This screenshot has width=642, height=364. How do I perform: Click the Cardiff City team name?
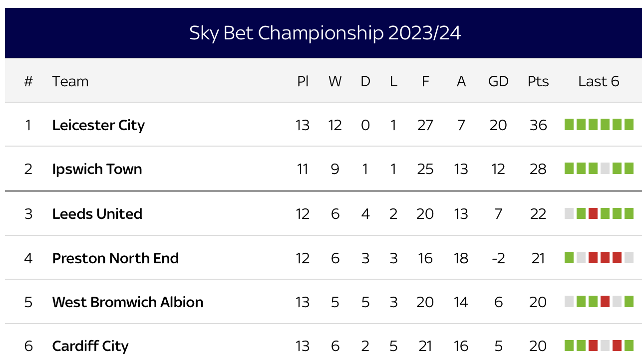click(90, 346)
